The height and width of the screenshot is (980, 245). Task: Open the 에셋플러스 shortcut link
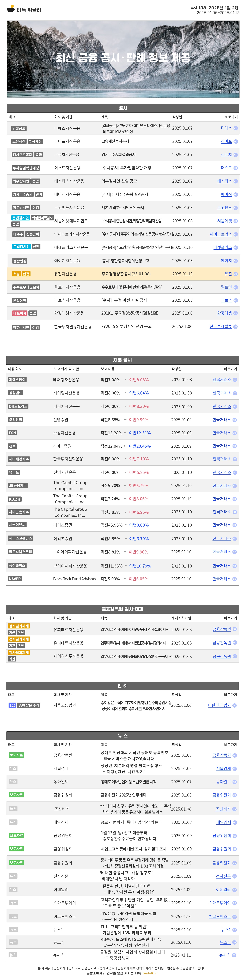tap(223, 247)
